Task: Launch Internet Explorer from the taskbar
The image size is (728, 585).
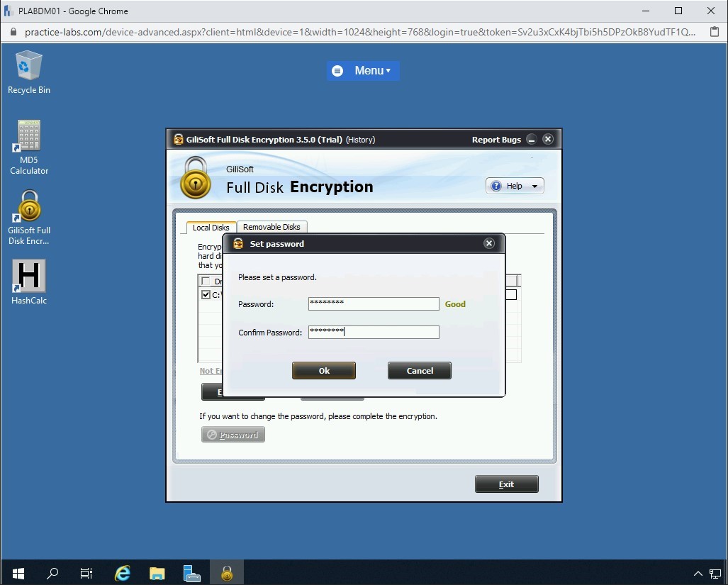Action: (x=123, y=573)
